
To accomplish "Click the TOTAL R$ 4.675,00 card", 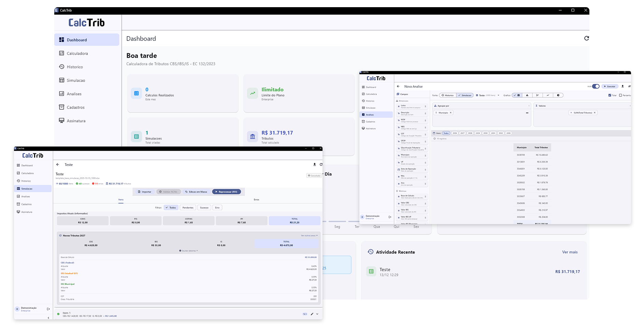I will pos(286,244).
